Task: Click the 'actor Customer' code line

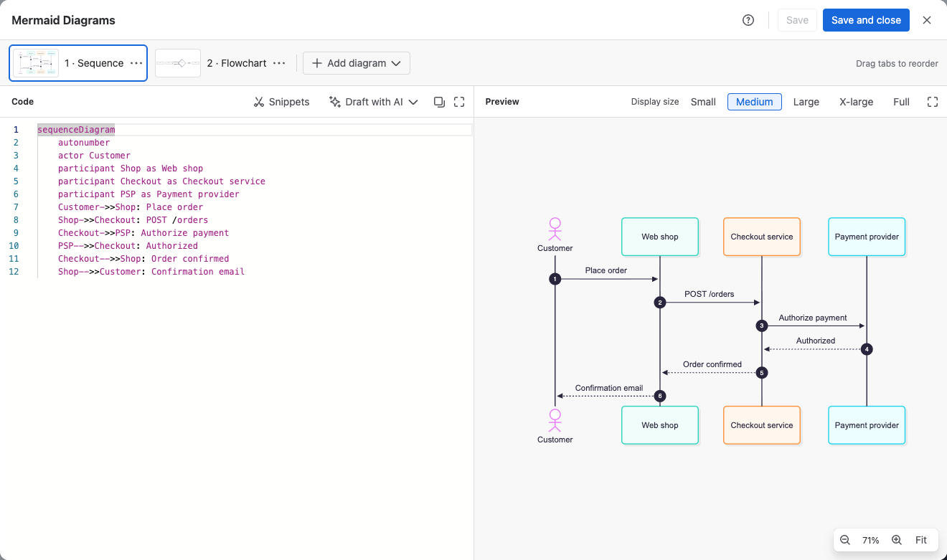Action: pos(95,156)
